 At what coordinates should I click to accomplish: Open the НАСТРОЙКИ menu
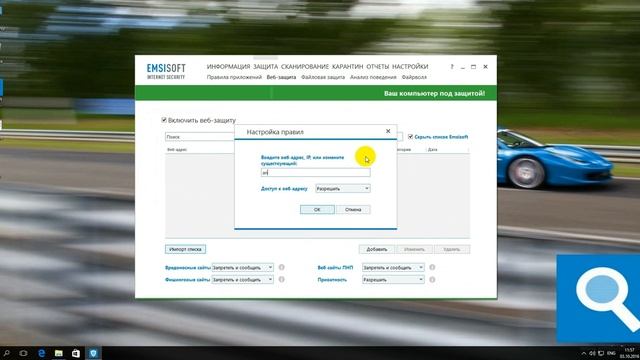410,67
